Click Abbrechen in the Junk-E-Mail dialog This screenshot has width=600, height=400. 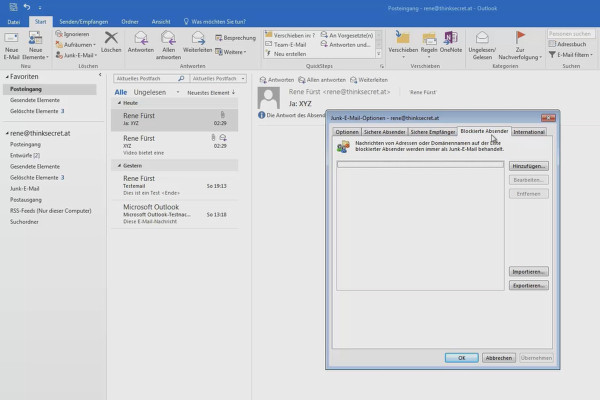coord(499,358)
